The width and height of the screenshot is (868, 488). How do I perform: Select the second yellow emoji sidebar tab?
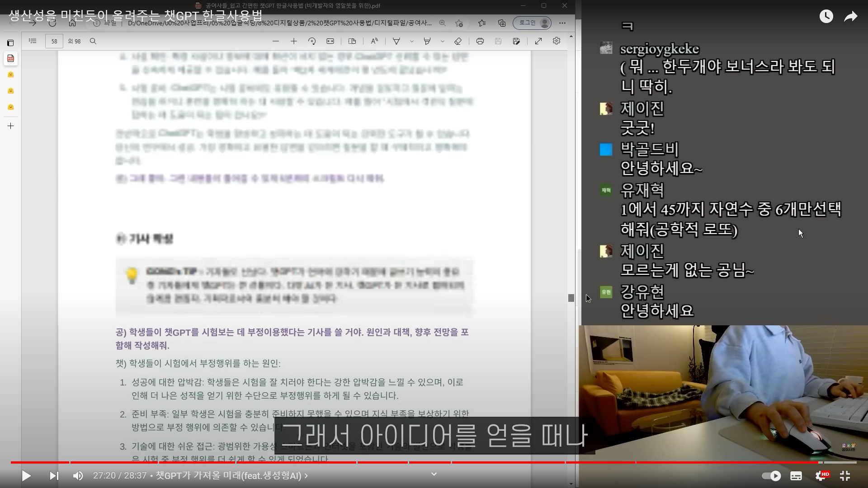[10, 91]
